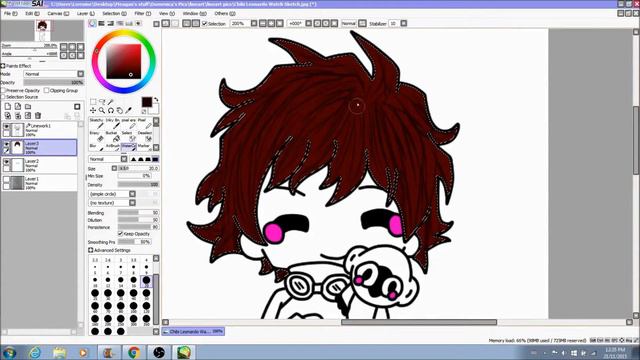
Task: Select the Blur tool
Action: click(96, 147)
